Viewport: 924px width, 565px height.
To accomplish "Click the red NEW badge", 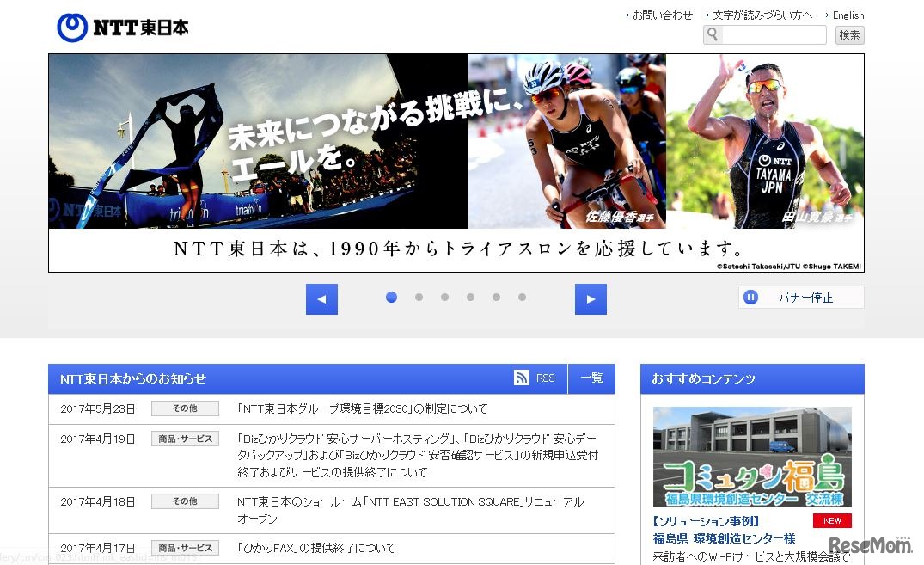I will click(832, 521).
